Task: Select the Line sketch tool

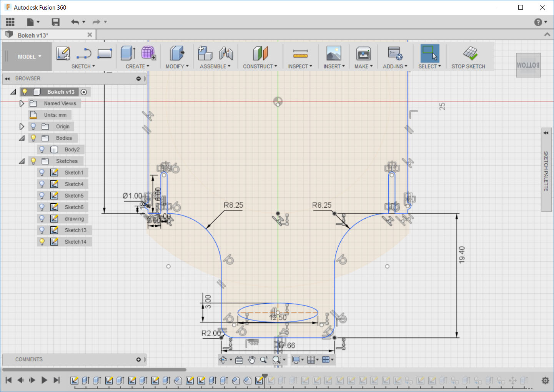Action: [84, 53]
